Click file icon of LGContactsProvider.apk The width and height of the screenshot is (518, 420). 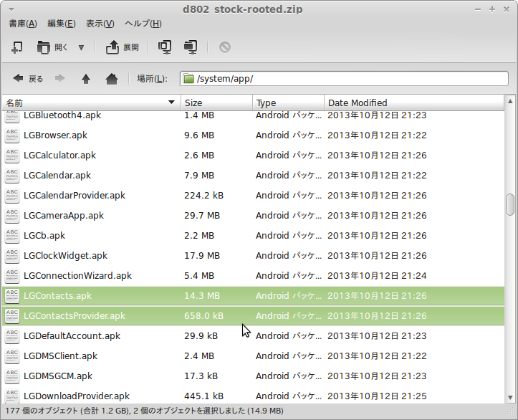pos(12,316)
